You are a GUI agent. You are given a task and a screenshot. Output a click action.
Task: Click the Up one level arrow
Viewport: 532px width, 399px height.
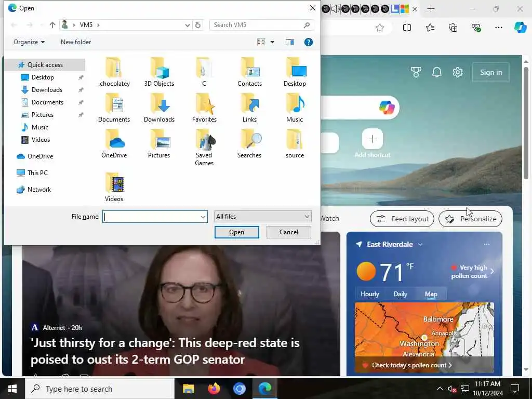pos(52,25)
